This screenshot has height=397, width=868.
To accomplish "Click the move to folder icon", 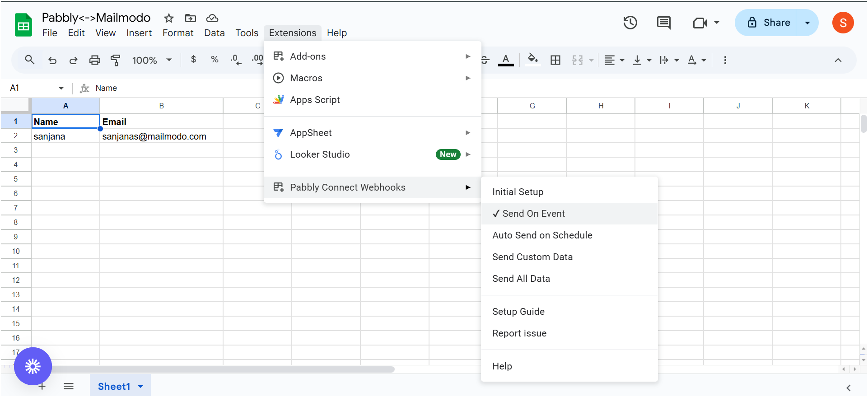I will click(191, 18).
